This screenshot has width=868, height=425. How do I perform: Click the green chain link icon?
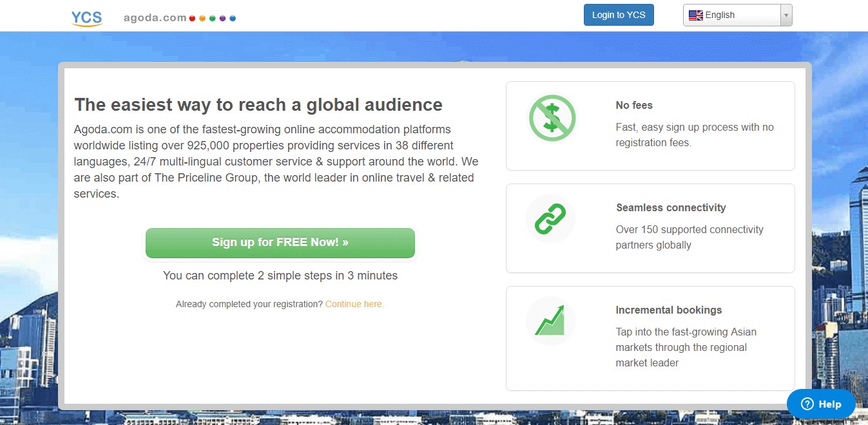tap(550, 219)
